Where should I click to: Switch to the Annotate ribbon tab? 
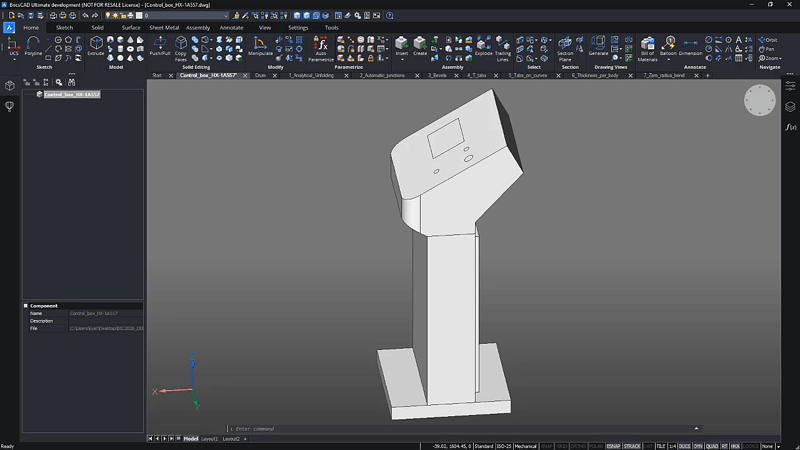pos(231,28)
